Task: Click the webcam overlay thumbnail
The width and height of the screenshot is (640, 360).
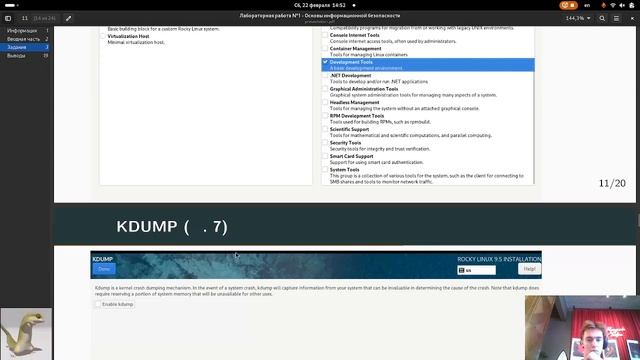Action: [582, 328]
